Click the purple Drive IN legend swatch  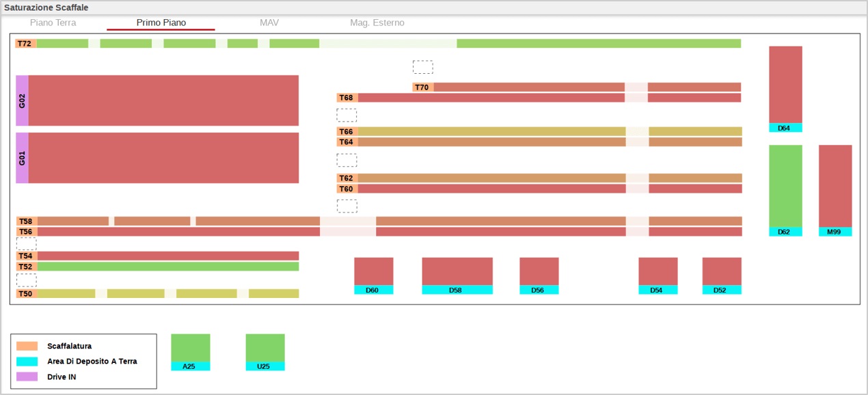pos(27,377)
